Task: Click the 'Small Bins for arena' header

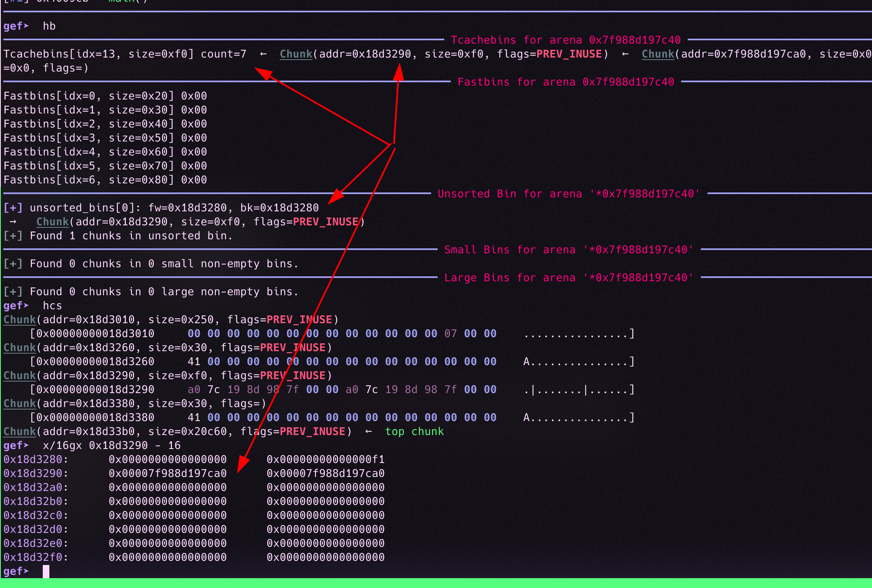Action: [568, 250]
